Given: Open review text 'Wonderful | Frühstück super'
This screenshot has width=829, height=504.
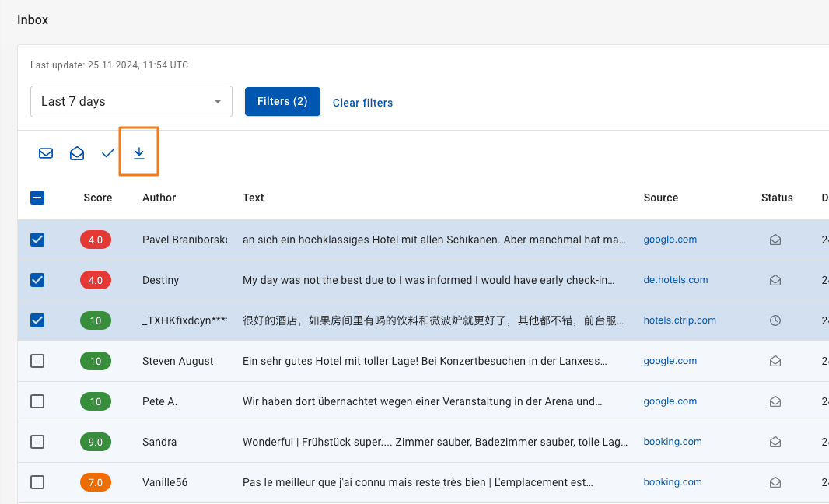Looking at the screenshot, I should coord(435,442).
